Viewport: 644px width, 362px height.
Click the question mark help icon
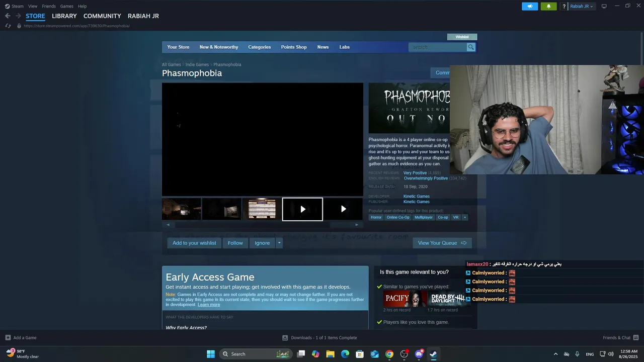[564, 6]
